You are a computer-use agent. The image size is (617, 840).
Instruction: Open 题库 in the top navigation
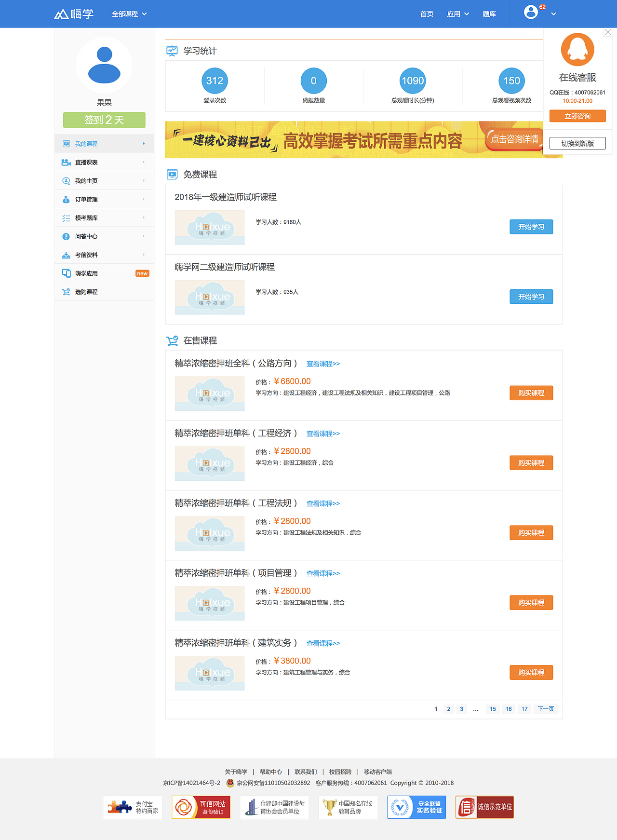[x=489, y=14]
